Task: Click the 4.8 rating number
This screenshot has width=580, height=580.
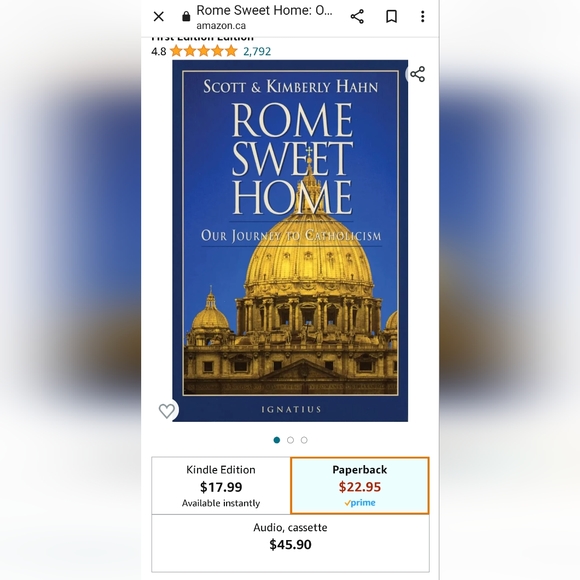Action: pyautogui.click(x=159, y=51)
